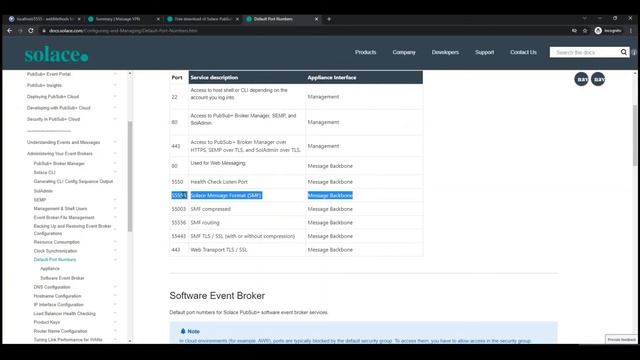640x360 pixels.
Task: Switch to the Summary Message VPN tab
Action: [123, 19]
